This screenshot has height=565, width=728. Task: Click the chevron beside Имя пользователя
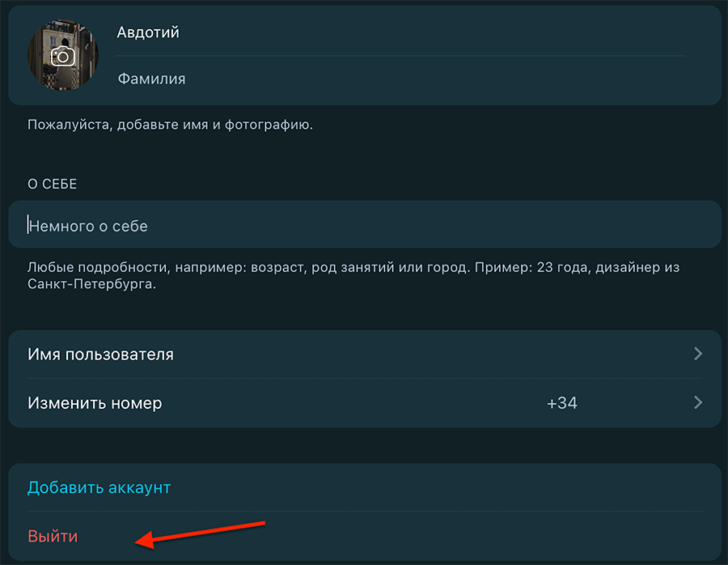698,354
